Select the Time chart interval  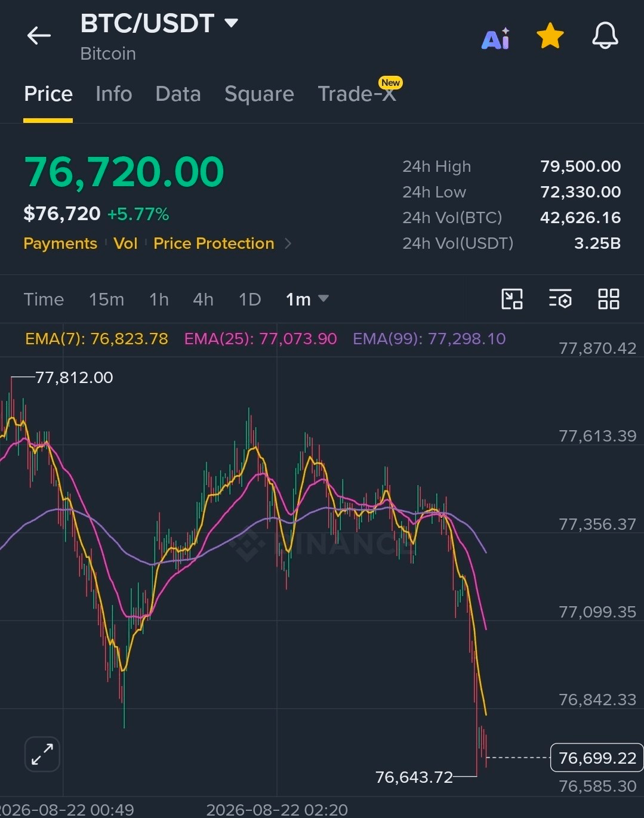[x=44, y=299]
